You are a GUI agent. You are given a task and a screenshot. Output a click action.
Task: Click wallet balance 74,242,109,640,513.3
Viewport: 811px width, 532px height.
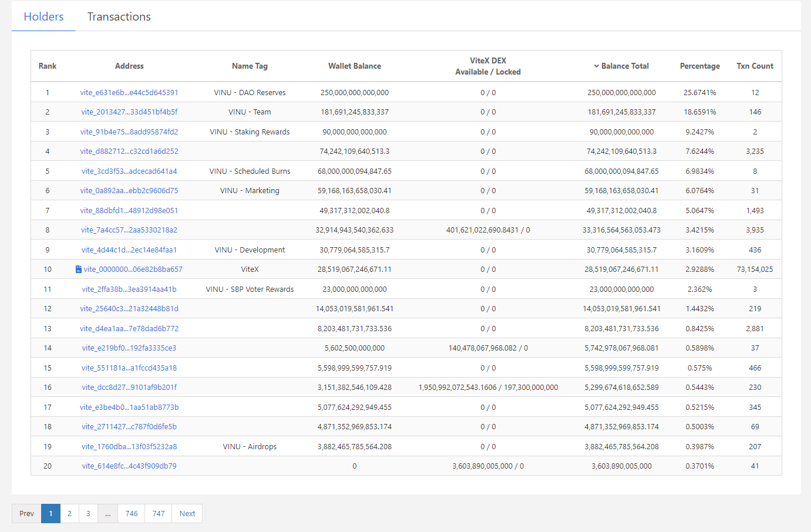click(x=355, y=151)
